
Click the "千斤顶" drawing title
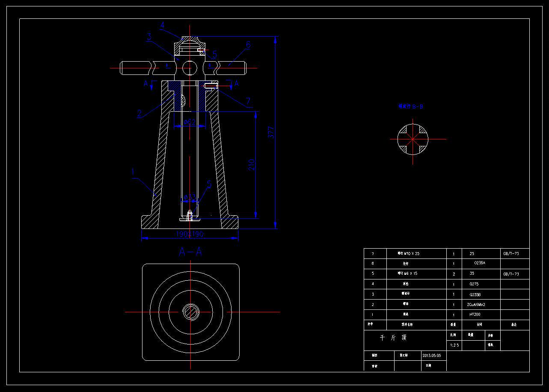394,338
